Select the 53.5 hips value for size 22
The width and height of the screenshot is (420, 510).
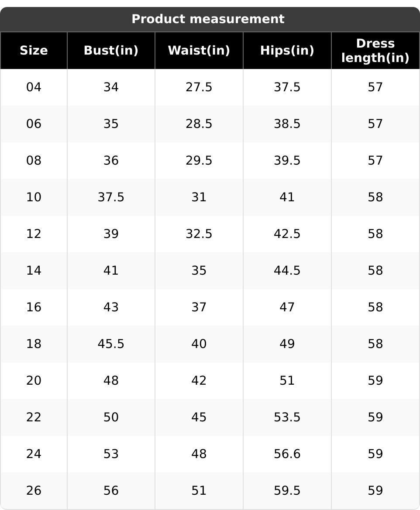287,417
